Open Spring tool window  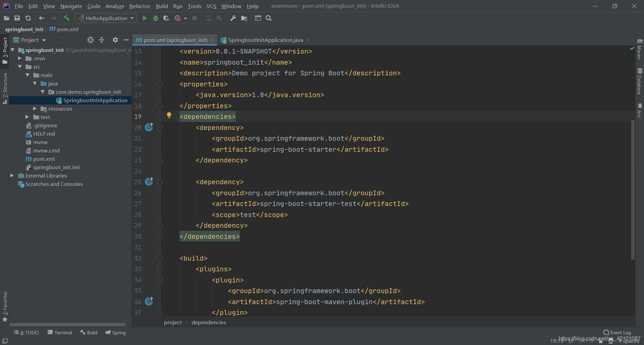click(115, 332)
